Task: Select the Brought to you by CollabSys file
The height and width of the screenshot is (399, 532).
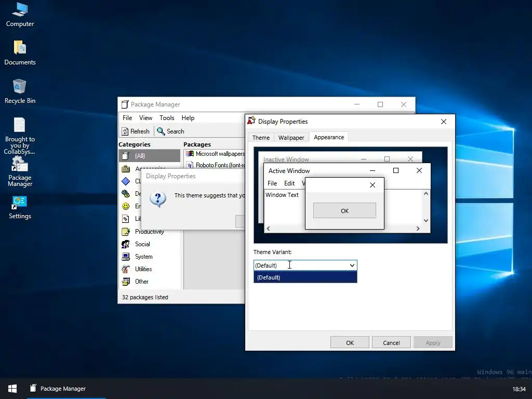Action: tap(20, 136)
